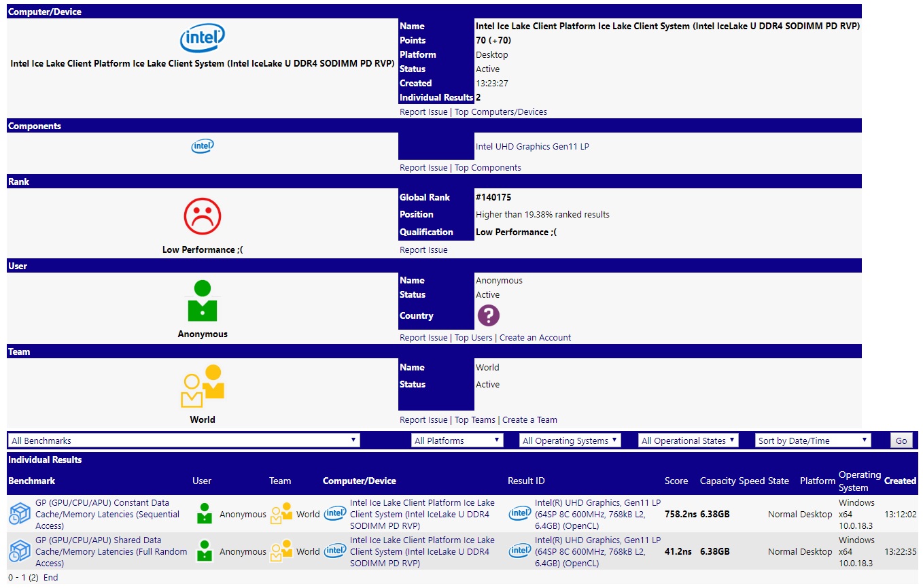Click the Create a Team link

point(529,420)
